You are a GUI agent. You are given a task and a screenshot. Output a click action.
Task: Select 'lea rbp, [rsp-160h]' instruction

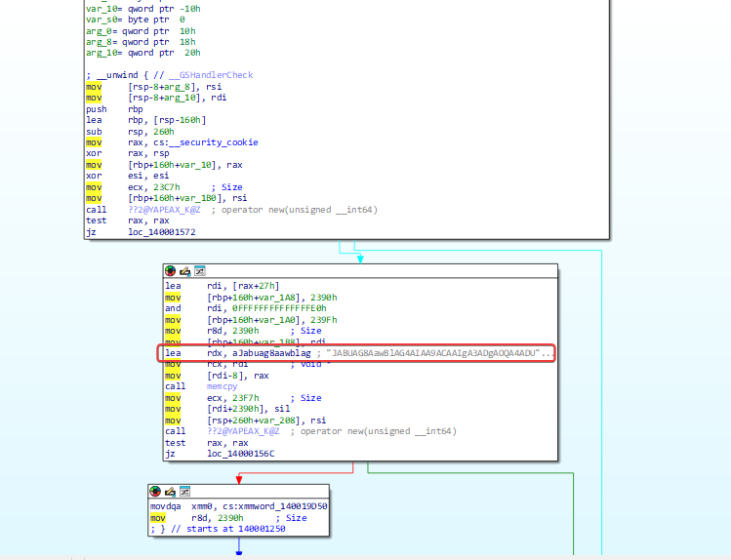pyautogui.click(x=146, y=120)
